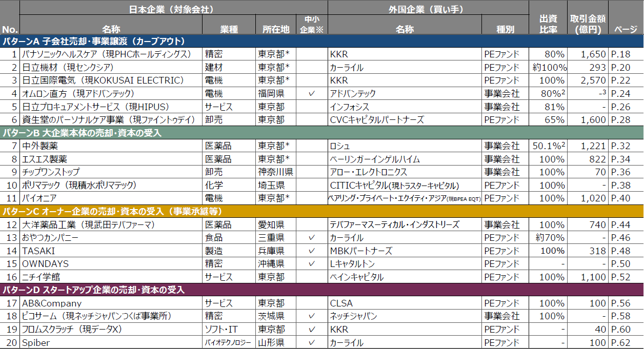The height and width of the screenshot is (349, 644).
Task: Click the 日立機材（現センクシア） cell
Action: coord(111,67)
